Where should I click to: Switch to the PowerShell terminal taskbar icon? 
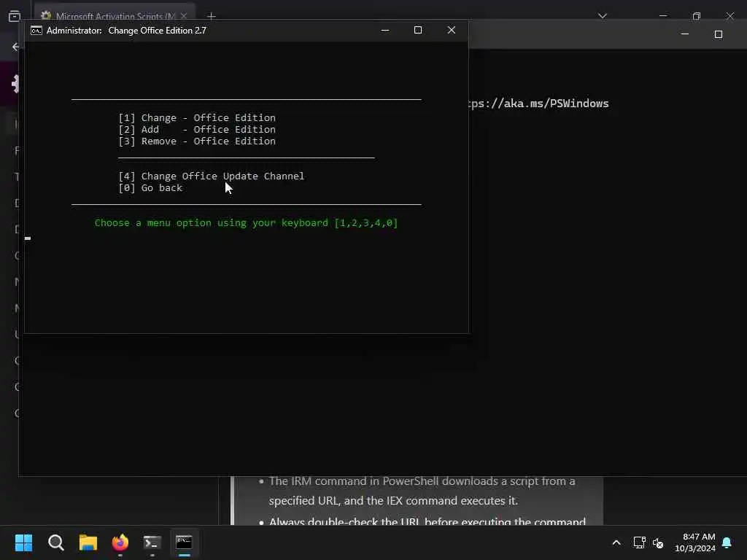[x=152, y=542]
